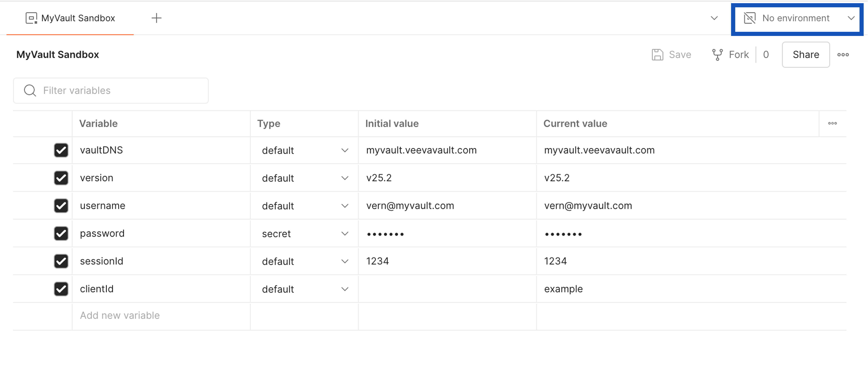This screenshot has width=868, height=391.
Task: Disable the password variable checkbox
Action: pyautogui.click(x=61, y=233)
